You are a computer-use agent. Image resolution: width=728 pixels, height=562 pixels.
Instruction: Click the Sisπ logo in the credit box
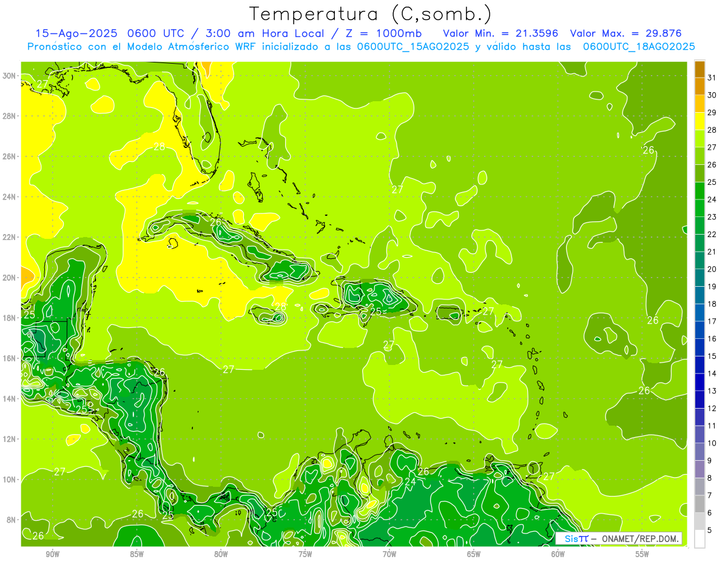(x=576, y=538)
